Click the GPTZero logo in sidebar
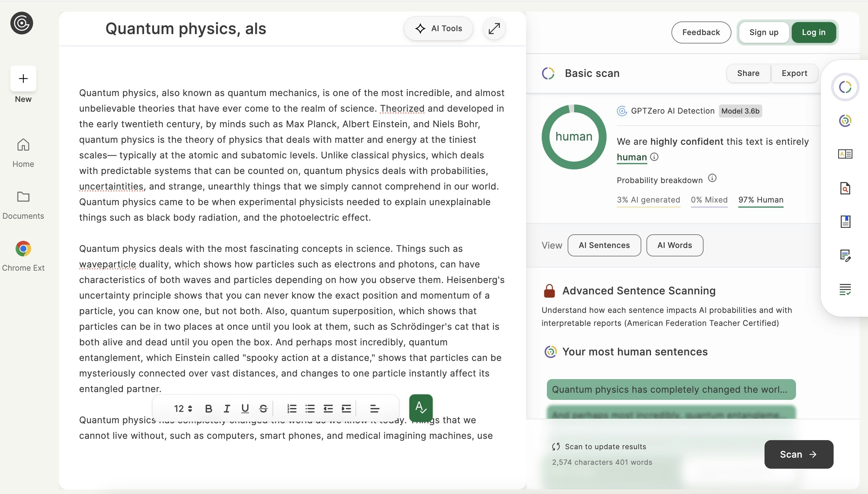The image size is (868, 494). [22, 23]
